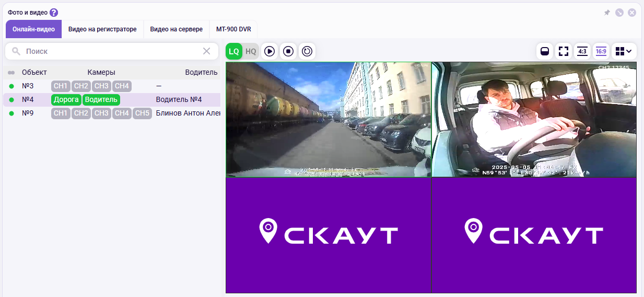The height and width of the screenshot is (297, 644).
Task: Open the video grid layout dropdown
Action: 624,51
